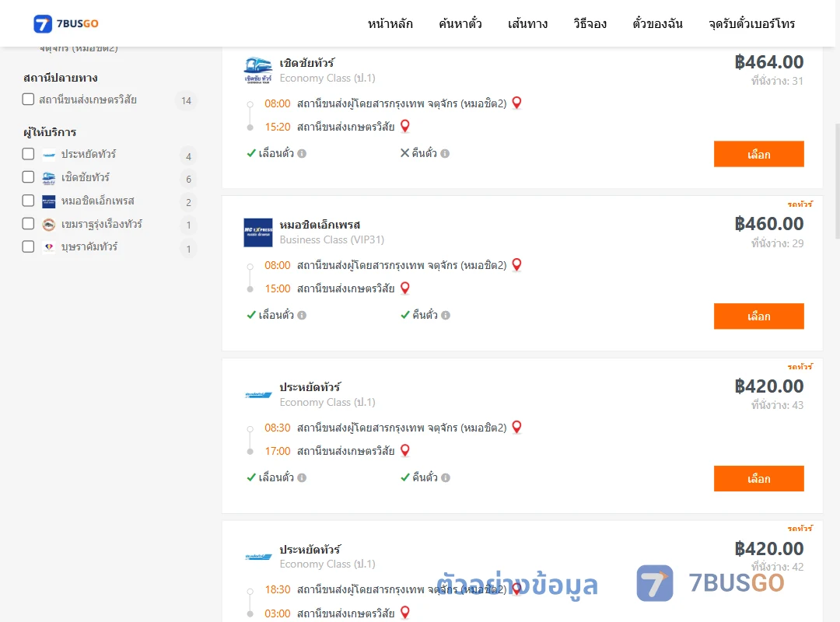Open จุดรับตั๋วเบอร์โทร menu item
Image resolution: width=840 pixels, height=622 pixels.
coord(751,24)
